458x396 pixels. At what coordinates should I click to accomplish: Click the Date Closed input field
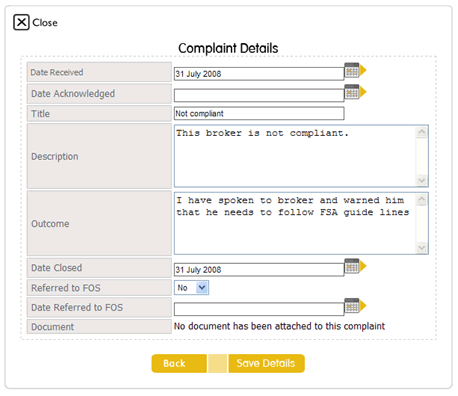click(x=259, y=269)
